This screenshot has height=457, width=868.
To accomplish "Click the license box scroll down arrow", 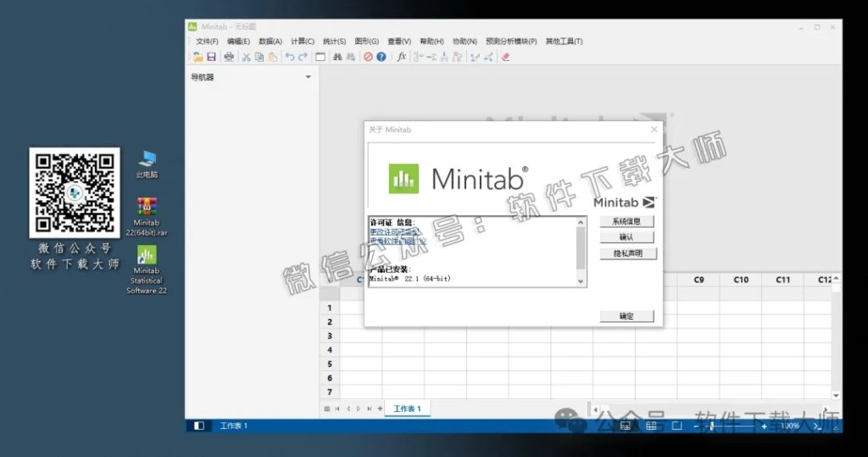I will 581,281.
